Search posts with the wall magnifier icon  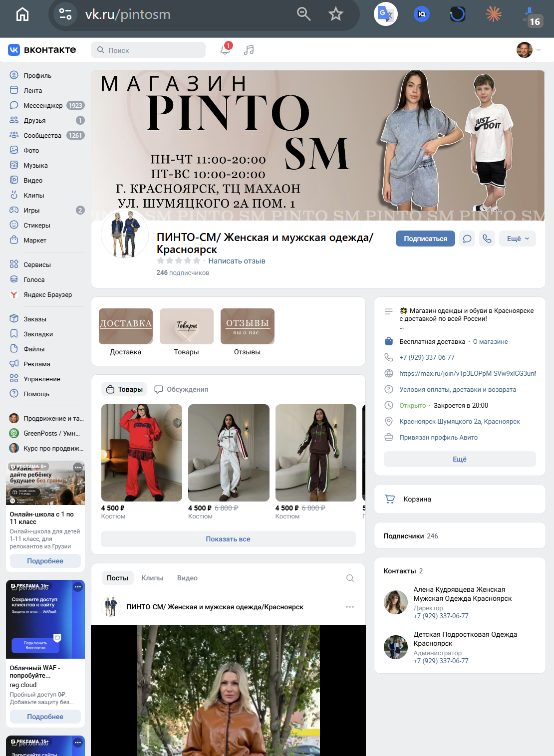click(350, 578)
